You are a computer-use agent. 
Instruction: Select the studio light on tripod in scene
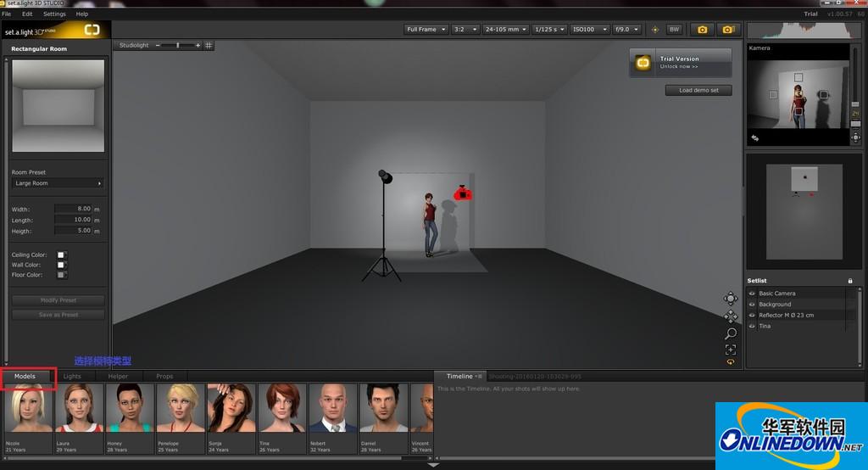(x=384, y=226)
